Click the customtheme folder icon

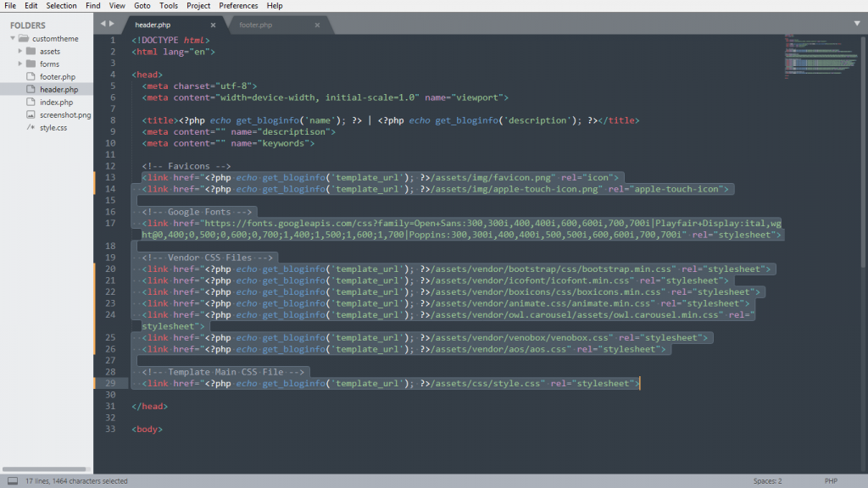(23, 38)
